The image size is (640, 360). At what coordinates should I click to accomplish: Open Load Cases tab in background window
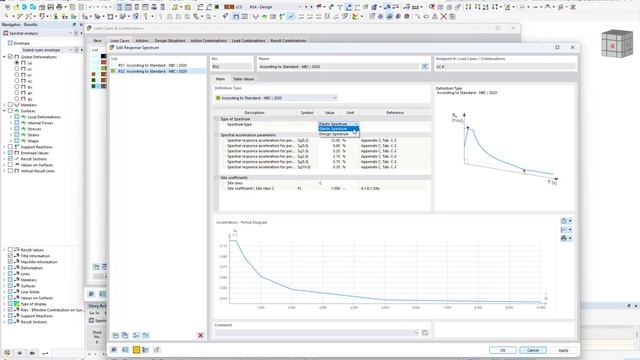[119, 40]
